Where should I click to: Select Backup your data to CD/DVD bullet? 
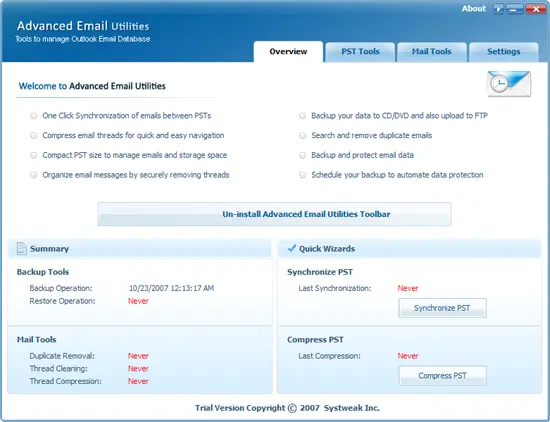click(302, 116)
